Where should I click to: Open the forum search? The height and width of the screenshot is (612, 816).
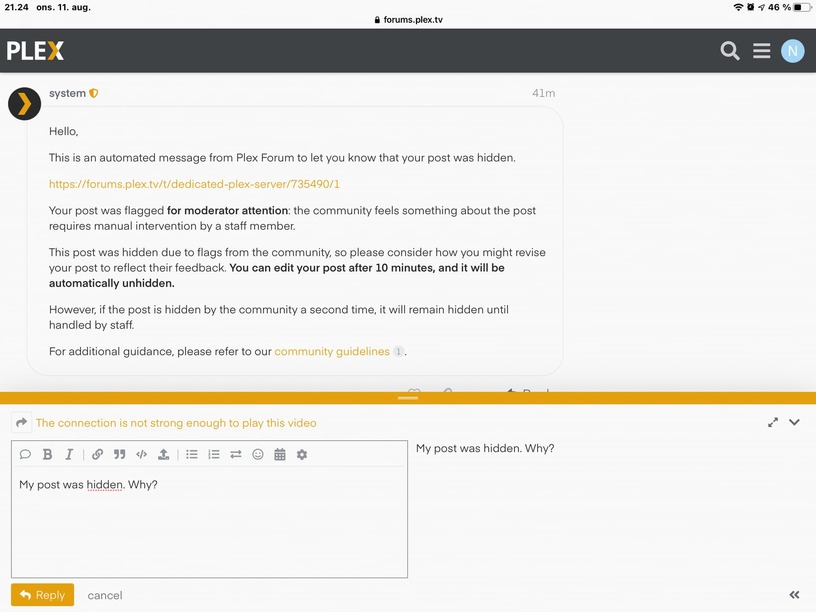[x=730, y=51]
